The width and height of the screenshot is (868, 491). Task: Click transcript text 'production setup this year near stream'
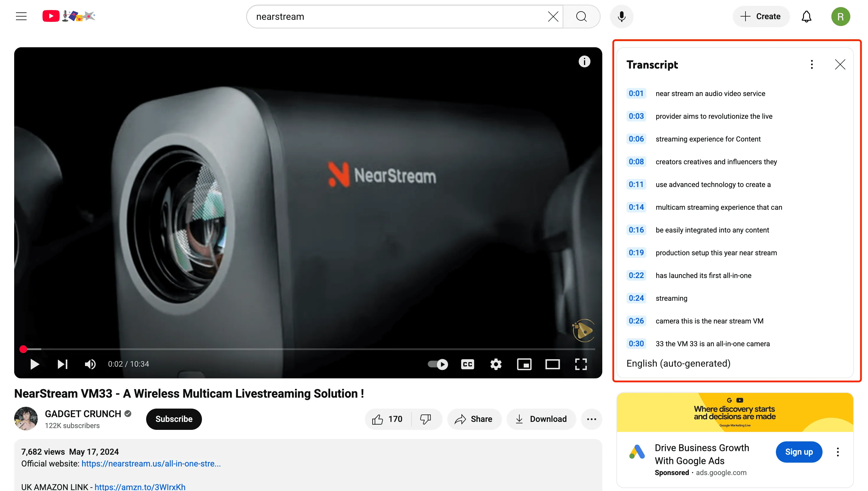(716, 253)
